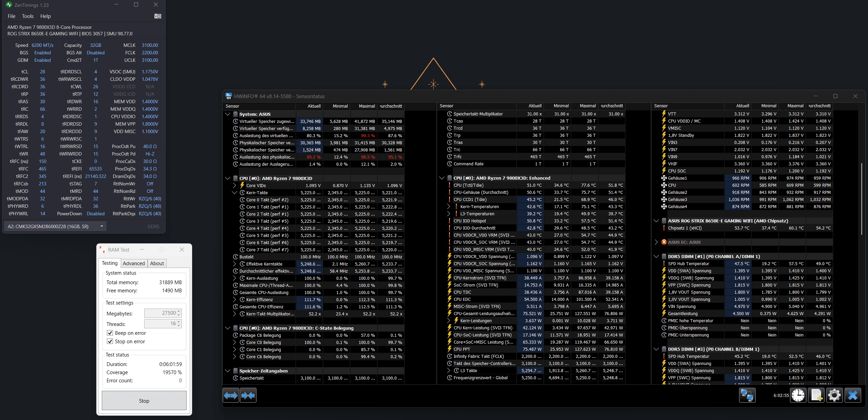Viewport: 868px width, 420px height.
Task: Click the shrink columns inward-arrows icon
Action: click(248, 396)
